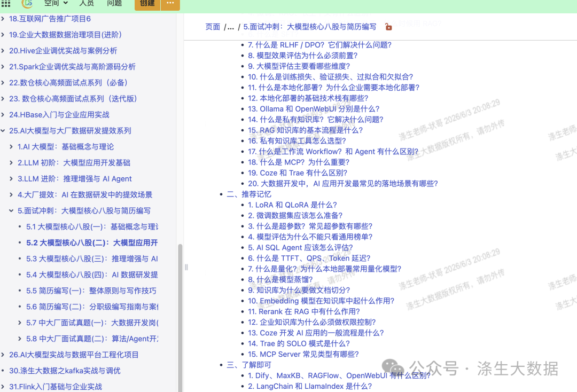Jump to 11. 什么是本地化部署 question
Screen dimensions: 577x392
[333, 88]
